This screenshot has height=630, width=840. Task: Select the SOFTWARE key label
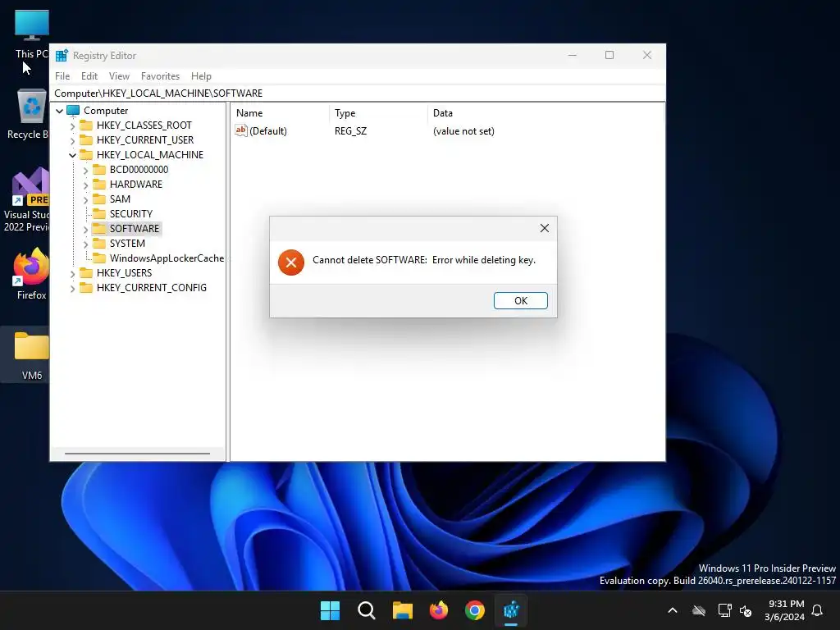pyautogui.click(x=135, y=229)
